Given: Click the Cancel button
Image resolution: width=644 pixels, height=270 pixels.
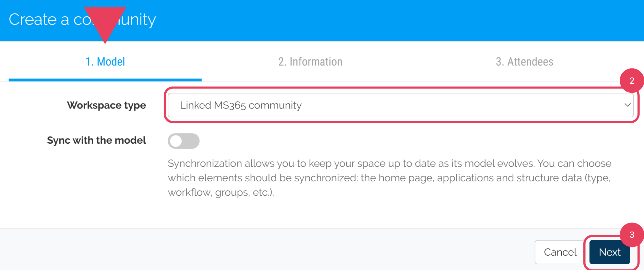Looking at the screenshot, I should (560, 252).
